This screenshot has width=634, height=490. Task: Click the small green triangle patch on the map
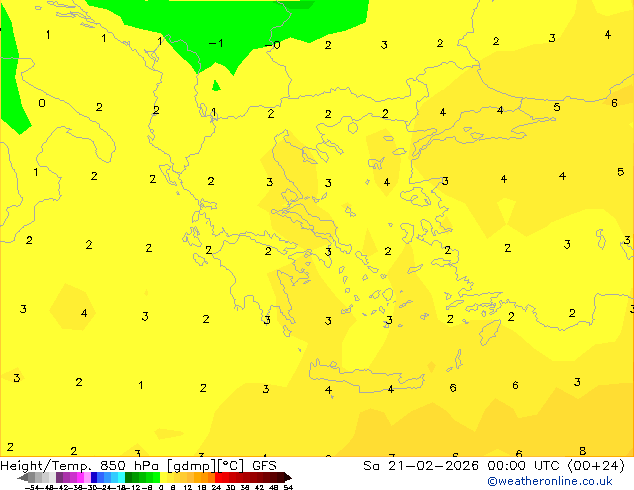click(216, 85)
